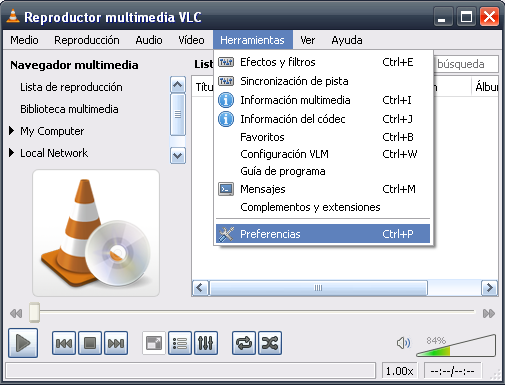Select Favoritos in Herramientas menu
The image size is (505, 385).
323,137
